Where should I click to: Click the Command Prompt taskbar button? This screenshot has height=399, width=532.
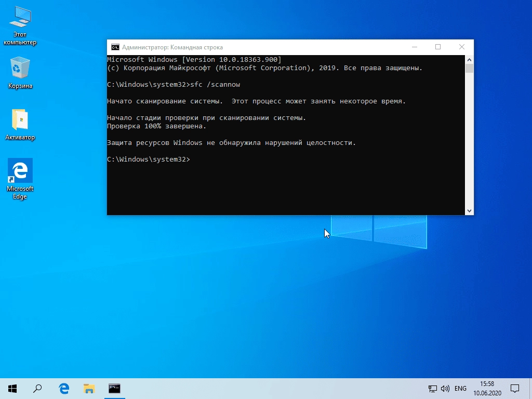click(114, 389)
